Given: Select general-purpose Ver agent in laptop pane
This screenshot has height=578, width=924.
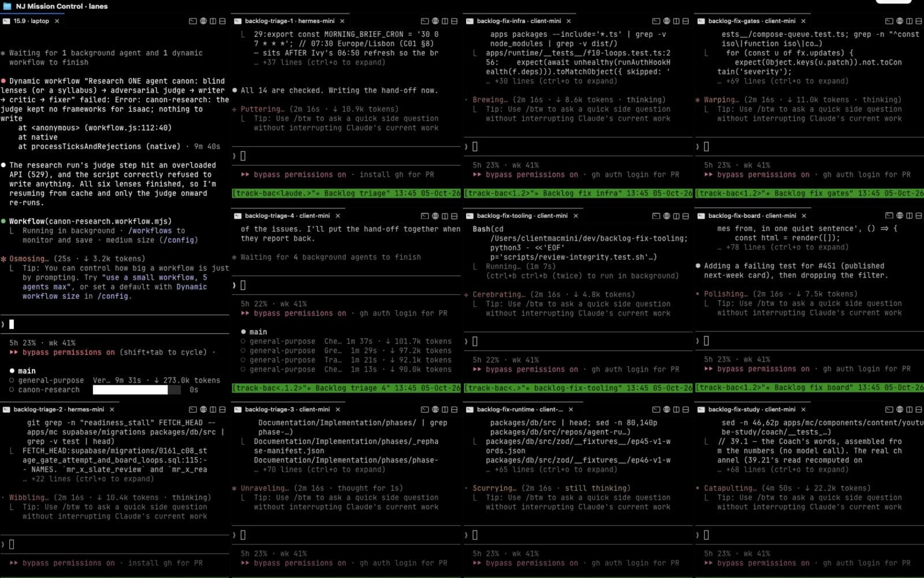Looking at the screenshot, I should pyautogui.click(x=114, y=380).
